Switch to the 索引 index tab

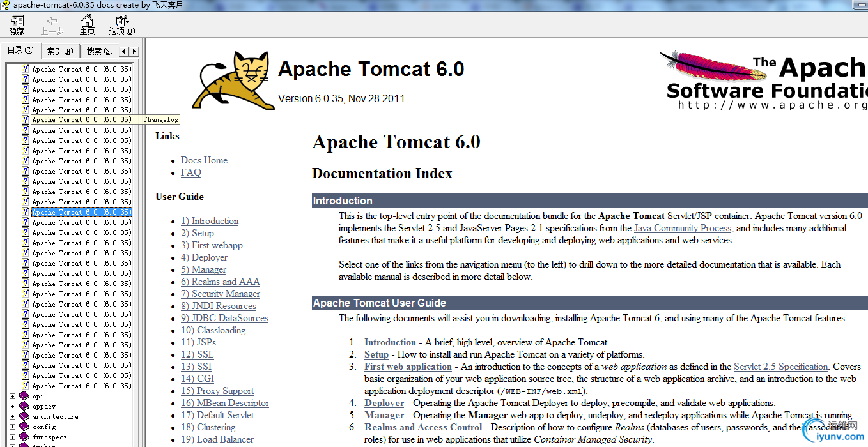point(60,51)
